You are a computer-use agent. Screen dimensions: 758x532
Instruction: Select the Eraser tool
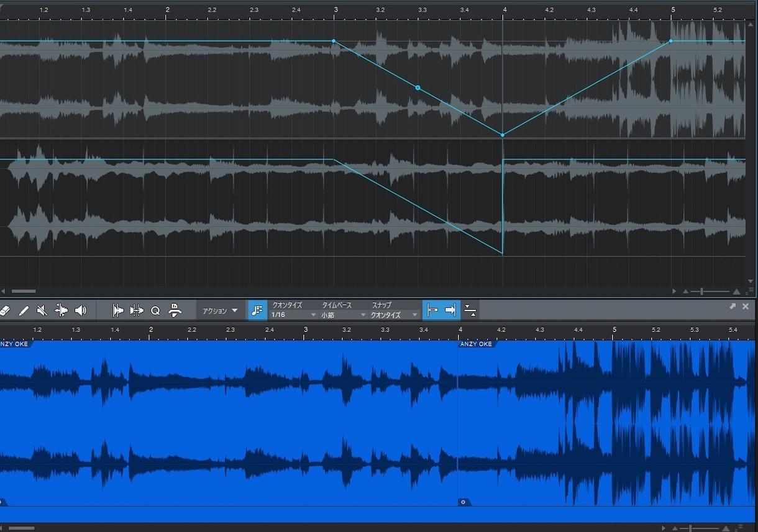point(4,310)
